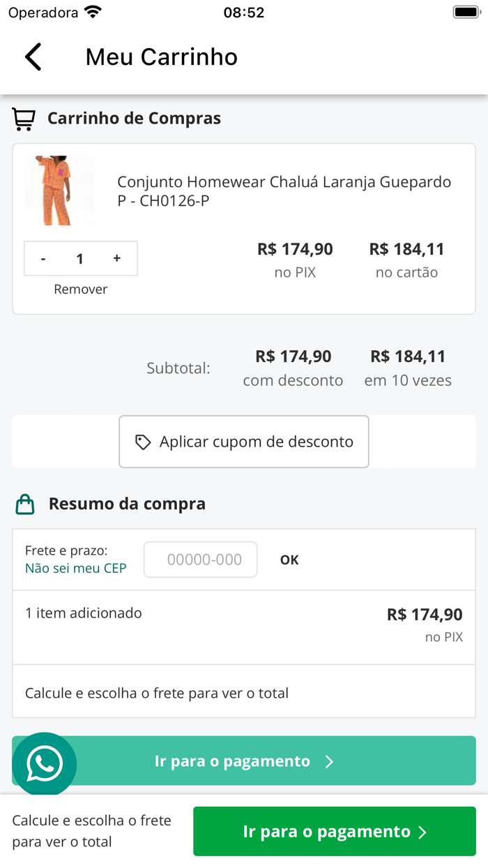Click Aplicar cupom de desconto

click(243, 441)
